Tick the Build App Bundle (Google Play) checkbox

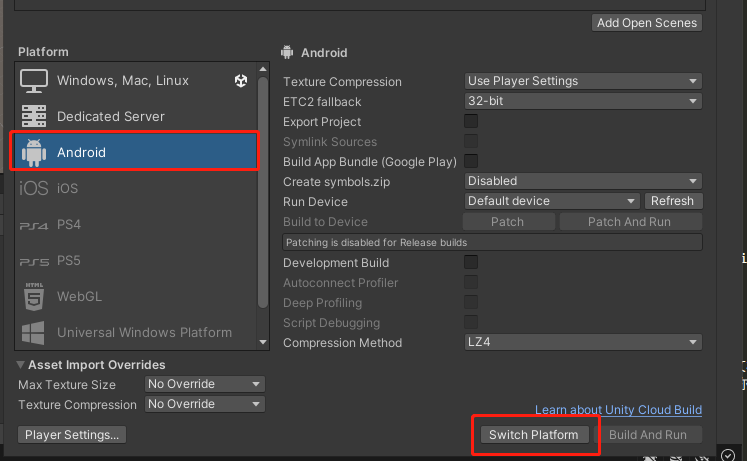[x=471, y=162]
